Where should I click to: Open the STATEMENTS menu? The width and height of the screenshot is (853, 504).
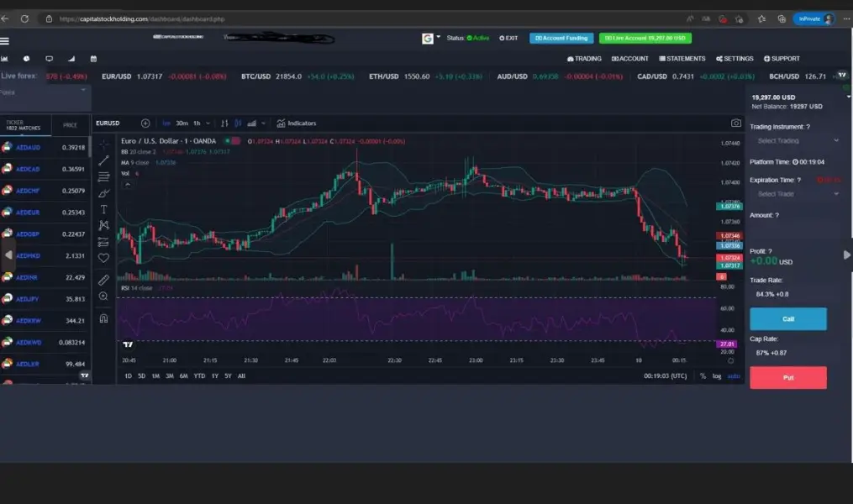682,59
